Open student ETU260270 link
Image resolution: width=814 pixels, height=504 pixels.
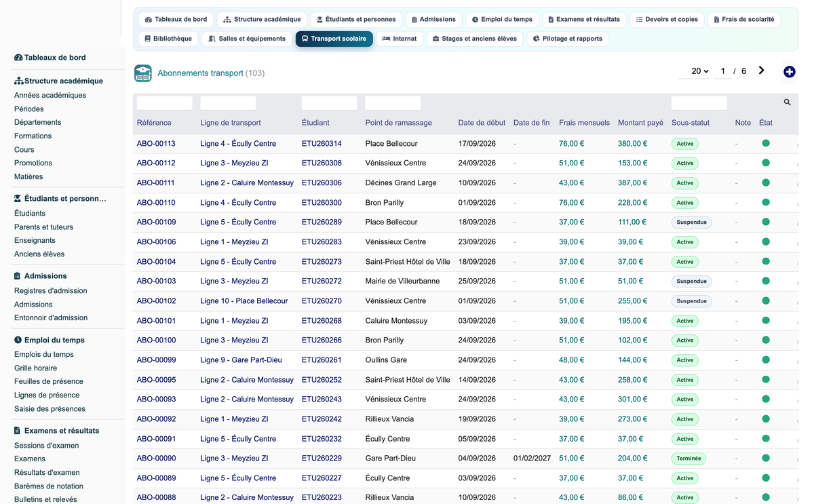click(x=322, y=301)
